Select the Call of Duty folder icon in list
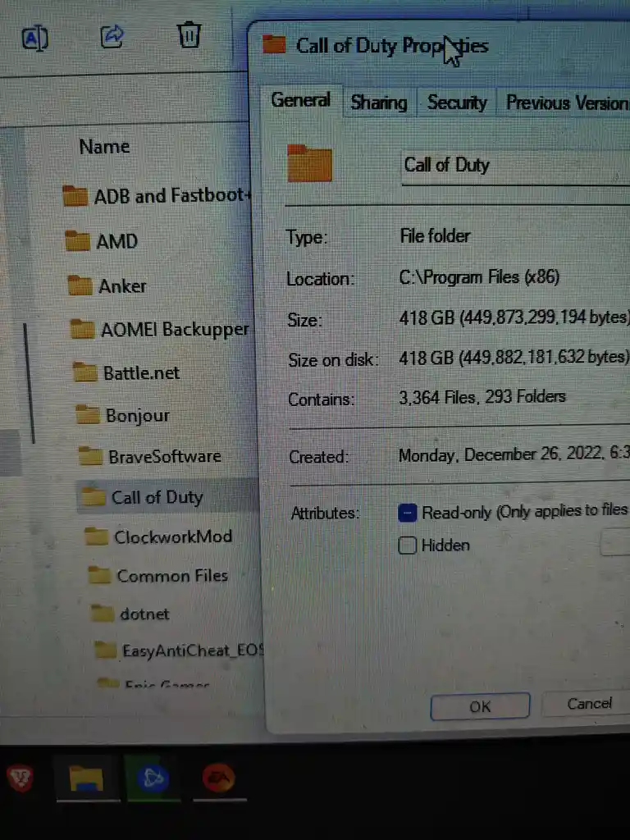The image size is (630, 840). point(94,496)
